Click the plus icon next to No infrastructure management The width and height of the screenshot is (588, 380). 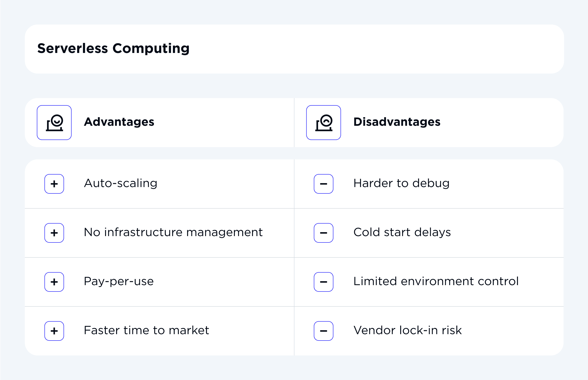(x=54, y=233)
